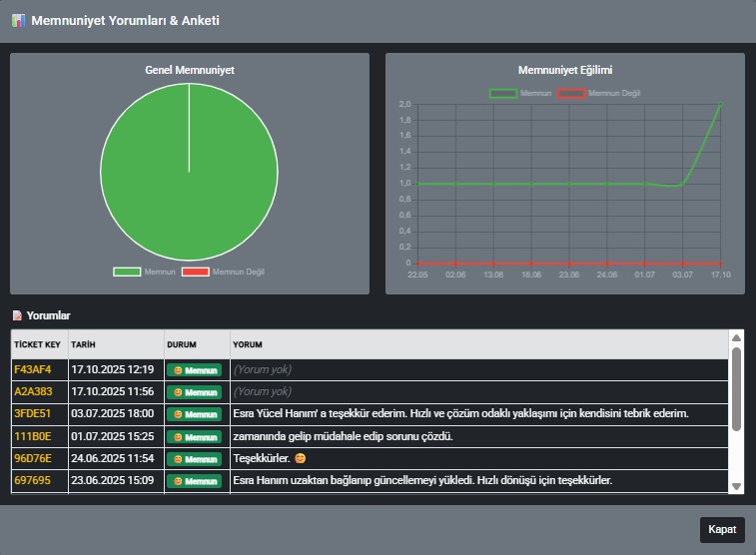Open ticket link F43AF4
The height and width of the screenshot is (555, 756).
click(x=32, y=370)
